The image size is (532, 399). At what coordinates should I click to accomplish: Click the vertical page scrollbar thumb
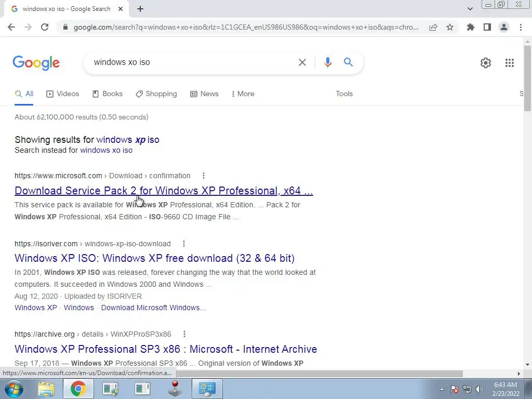527,78
